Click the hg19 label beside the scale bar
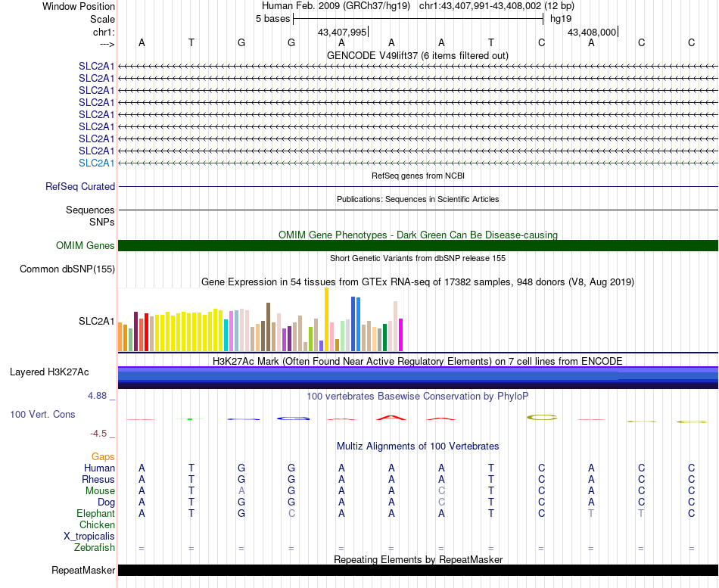Screen dimensions: 719x588 tap(561, 19)
